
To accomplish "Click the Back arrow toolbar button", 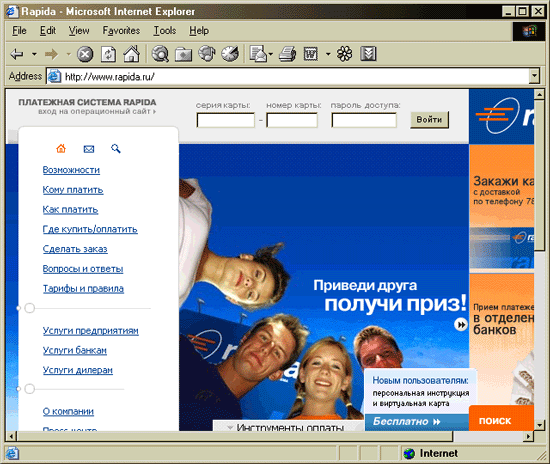I will 17,54.
